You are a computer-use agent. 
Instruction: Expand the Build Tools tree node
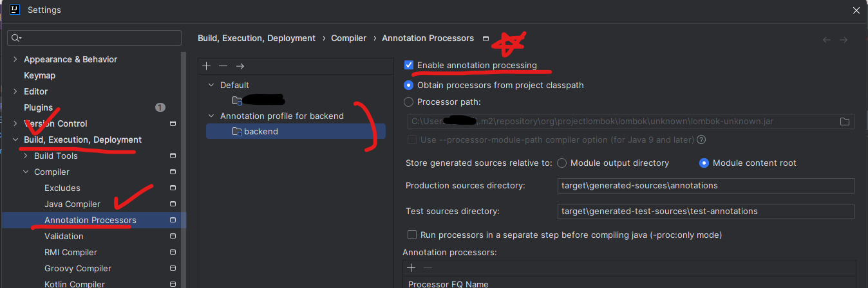pyautogui.click(x=26, y=156)
